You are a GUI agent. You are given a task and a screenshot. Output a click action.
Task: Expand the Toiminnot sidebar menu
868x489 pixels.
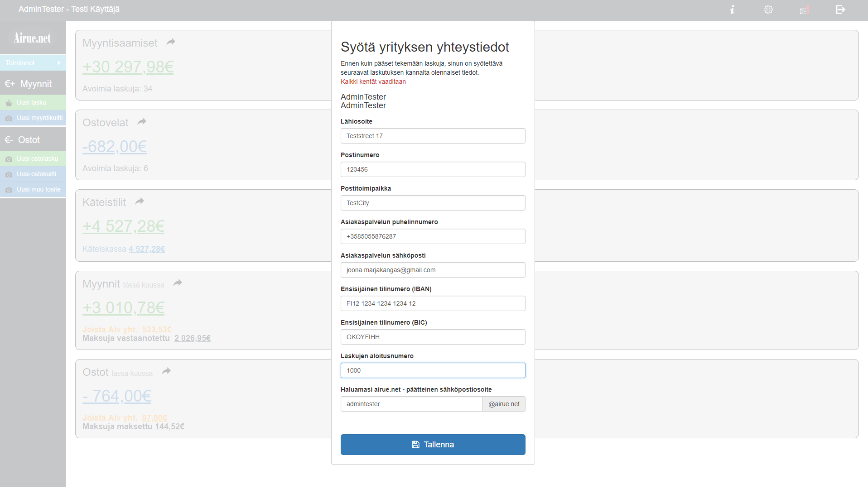(x=33, y=63)
